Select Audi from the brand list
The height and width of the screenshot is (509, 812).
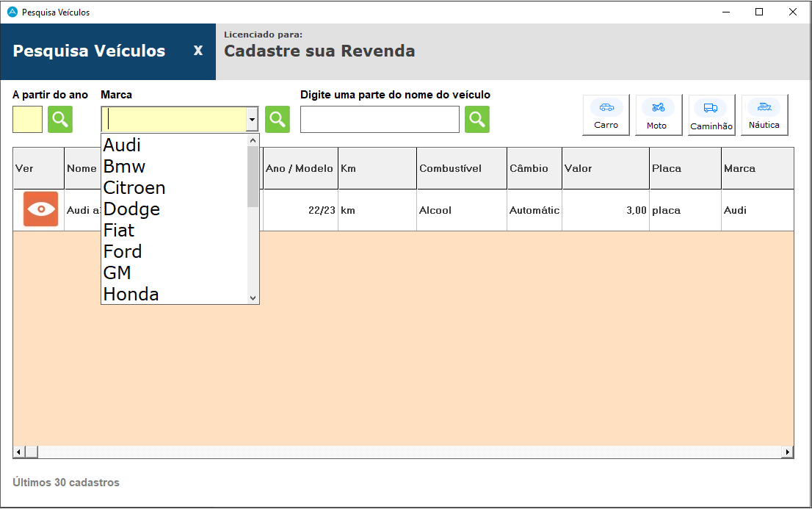(x=174, y=145)
